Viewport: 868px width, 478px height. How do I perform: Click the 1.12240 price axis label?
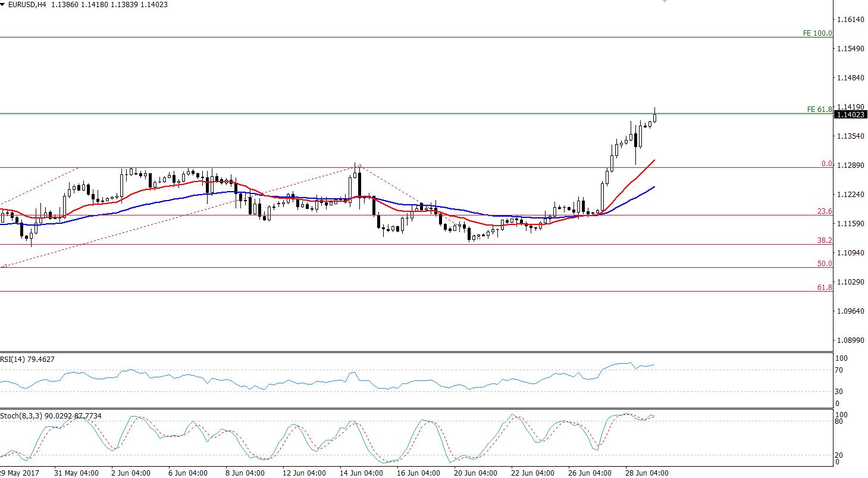coord(850,195)
